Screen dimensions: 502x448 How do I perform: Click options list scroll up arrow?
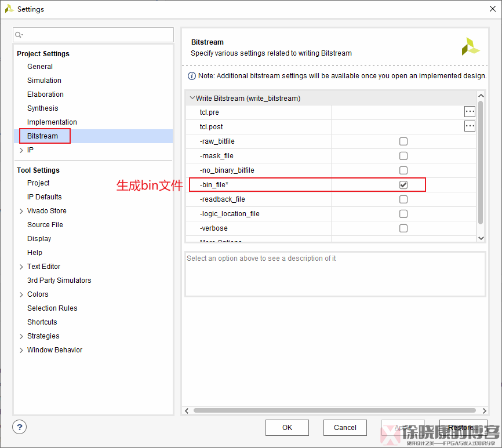[481, 96]
